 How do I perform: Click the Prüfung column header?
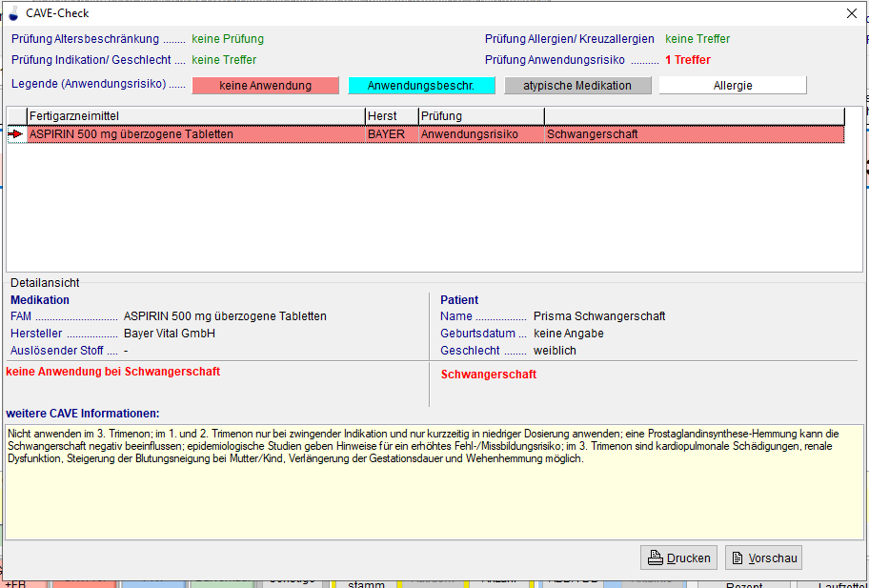coord(481,116)
